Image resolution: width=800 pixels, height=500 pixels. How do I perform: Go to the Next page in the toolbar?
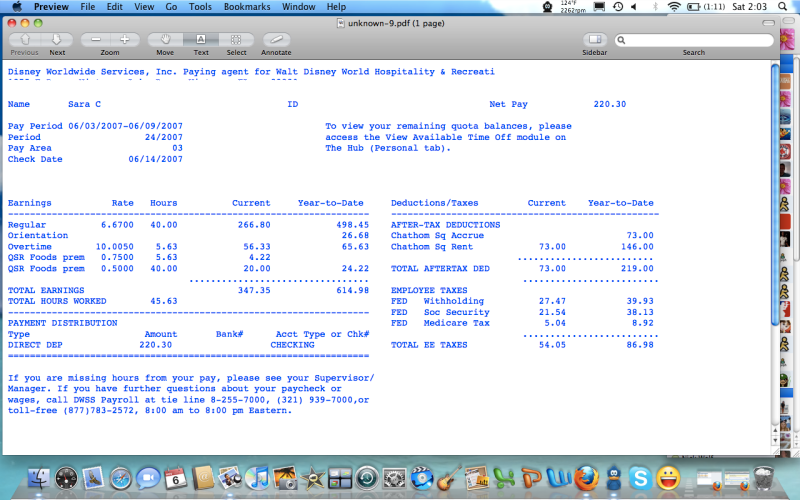pos(57,40)
